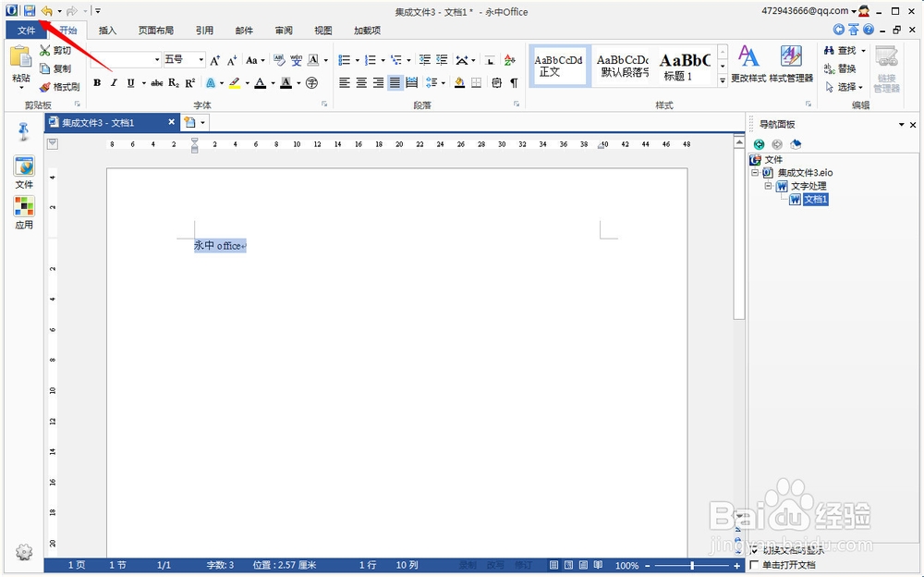Toggle Underline formatting

131,82
